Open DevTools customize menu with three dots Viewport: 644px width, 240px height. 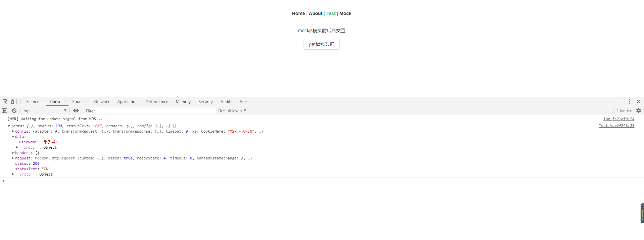(629, 101)
